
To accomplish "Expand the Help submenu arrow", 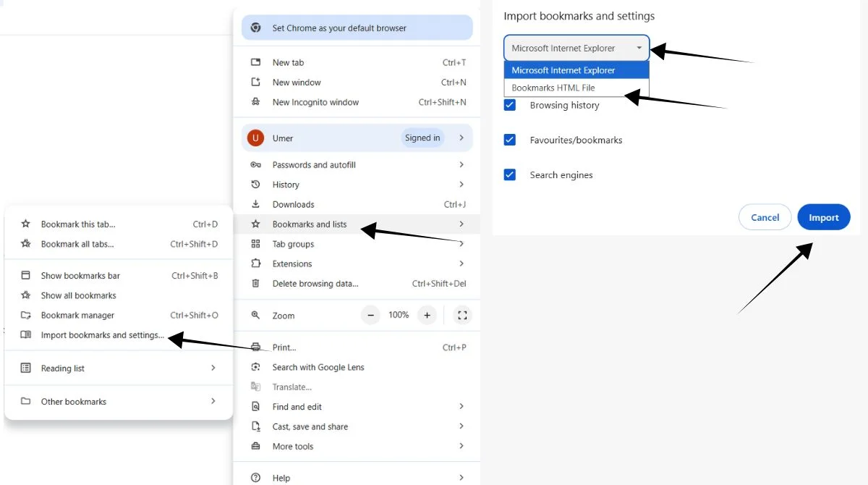I will (461, 478).
